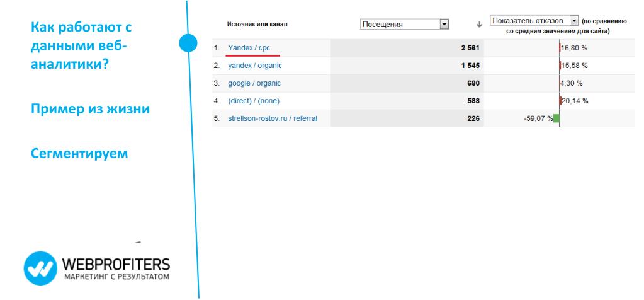This screenshot has width=644, height=300.
Task: Open the google / organic source link
Action: point(254,83)
